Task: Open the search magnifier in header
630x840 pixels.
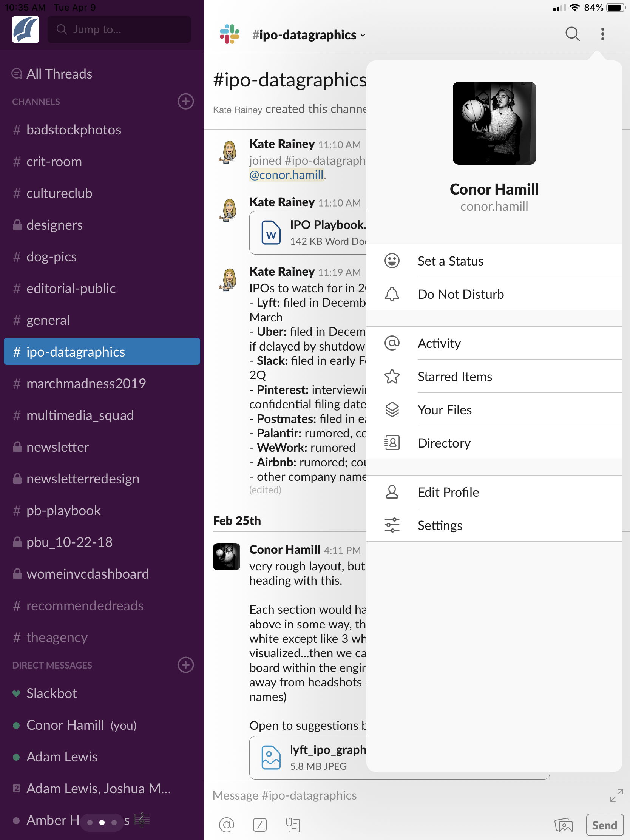Action: click(x=572, y=34)
